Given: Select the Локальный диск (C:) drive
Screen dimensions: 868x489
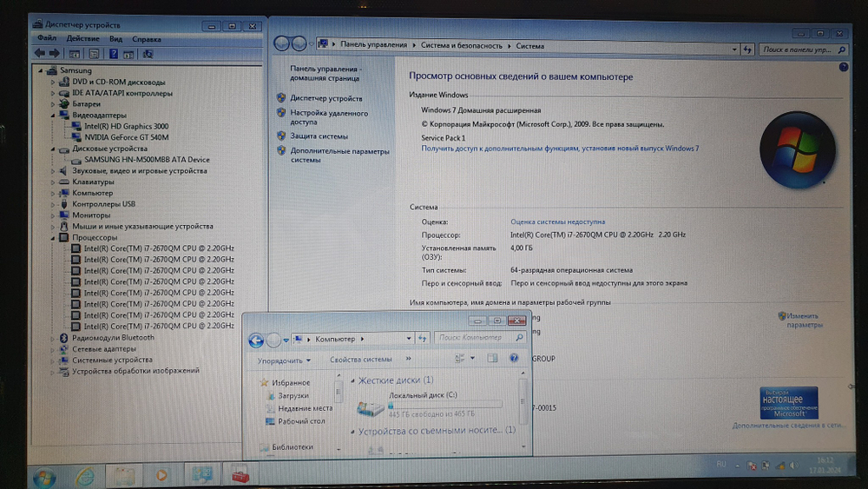Looking at the screenshot, I should pos(423,395).
